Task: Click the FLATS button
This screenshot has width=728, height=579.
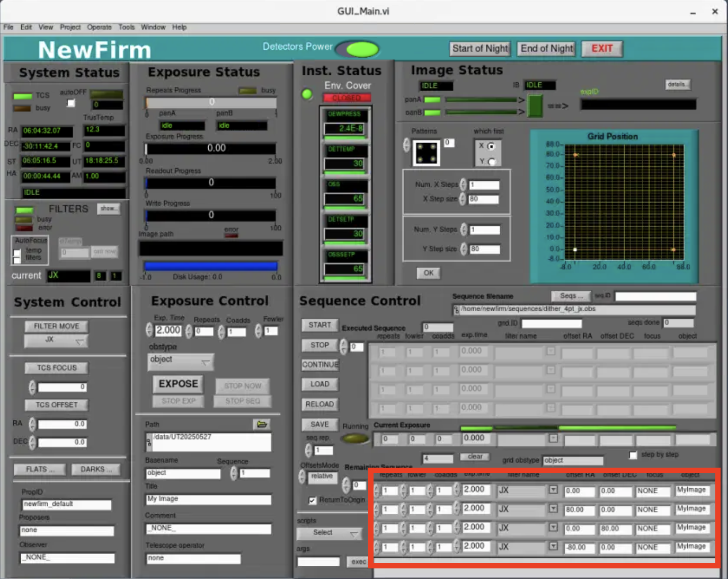Action: [x=40, y=469]
